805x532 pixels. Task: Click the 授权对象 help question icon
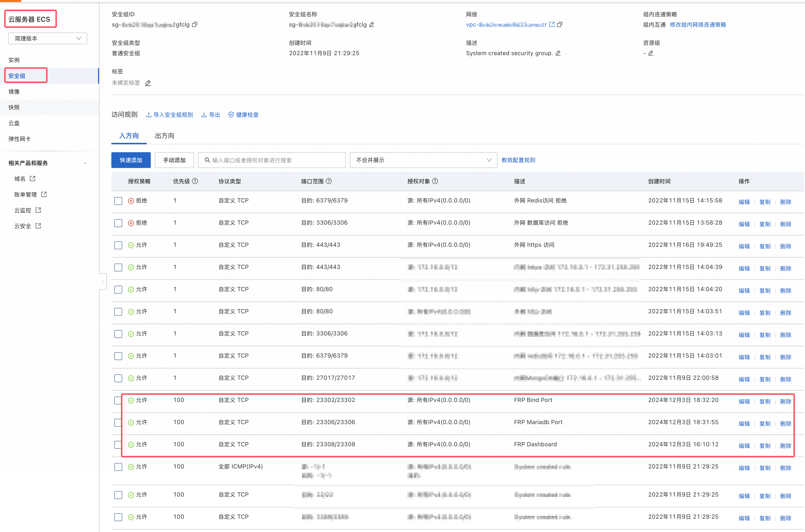435,181
